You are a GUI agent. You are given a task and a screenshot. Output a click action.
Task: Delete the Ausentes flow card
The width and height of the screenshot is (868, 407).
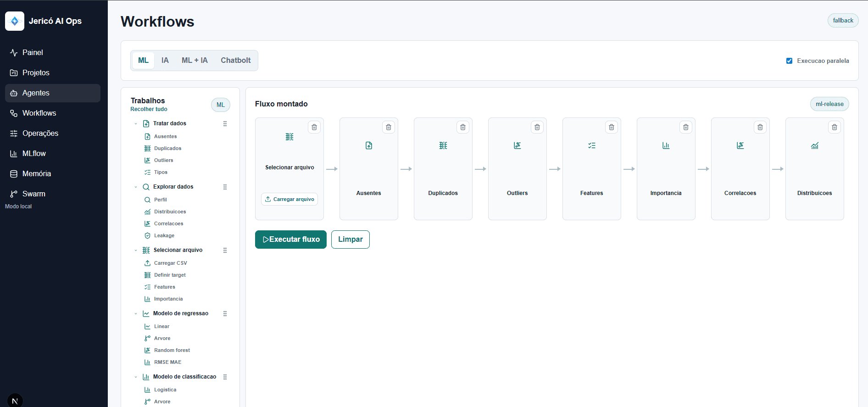point(389,127)
